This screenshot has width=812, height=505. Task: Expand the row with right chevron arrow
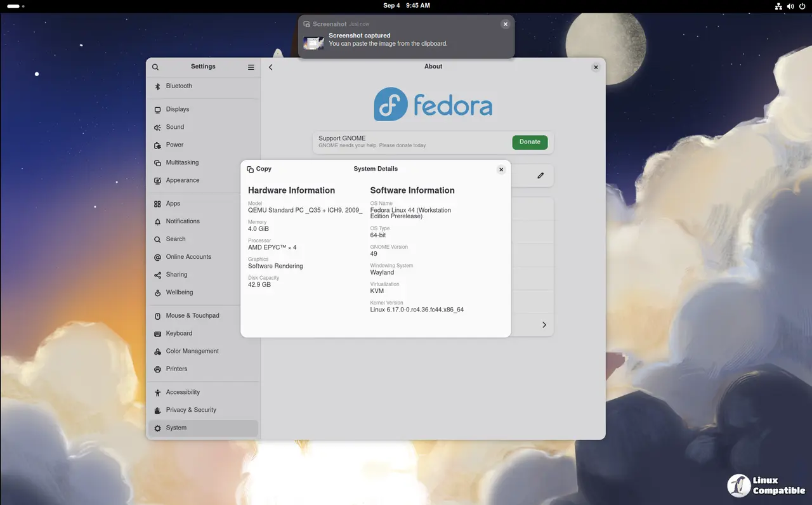(544, 325)
